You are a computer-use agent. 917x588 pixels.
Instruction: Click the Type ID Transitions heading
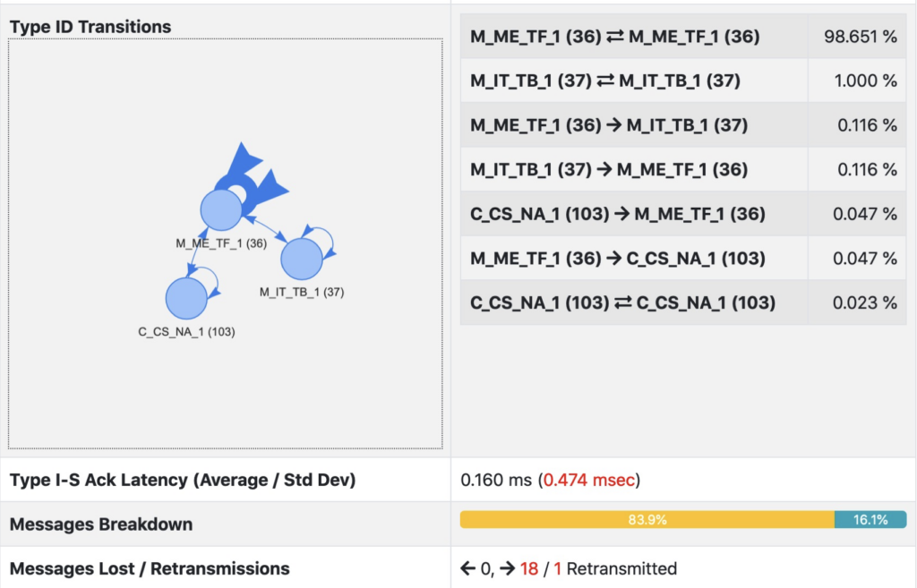[90, 27]
